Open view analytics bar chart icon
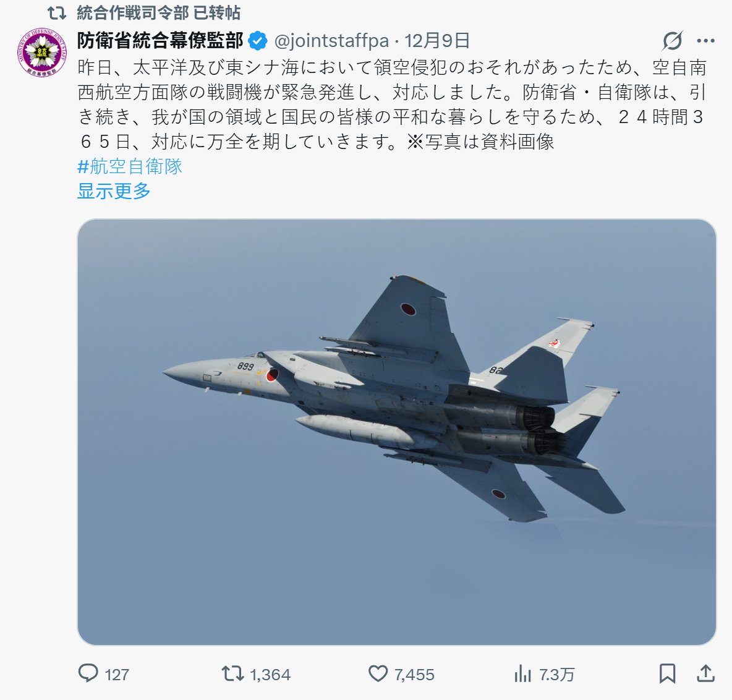Screen dimensions: 732x700 pos(523,673)
